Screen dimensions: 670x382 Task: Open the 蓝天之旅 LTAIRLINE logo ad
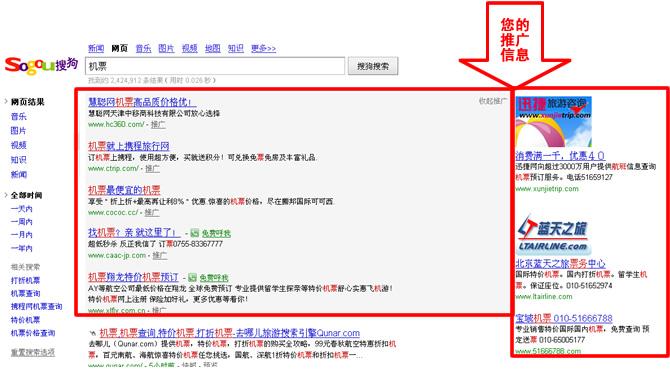(x=552, y=235)
